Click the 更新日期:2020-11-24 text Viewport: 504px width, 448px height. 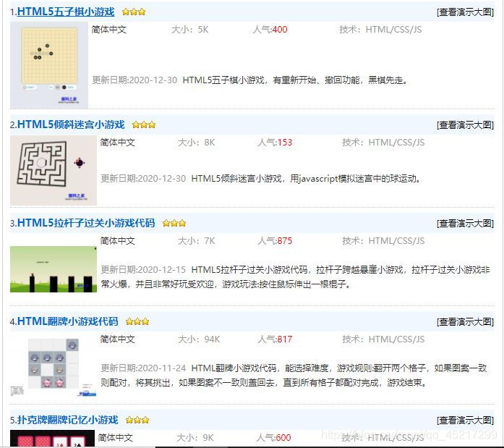[x=143, y=368]
